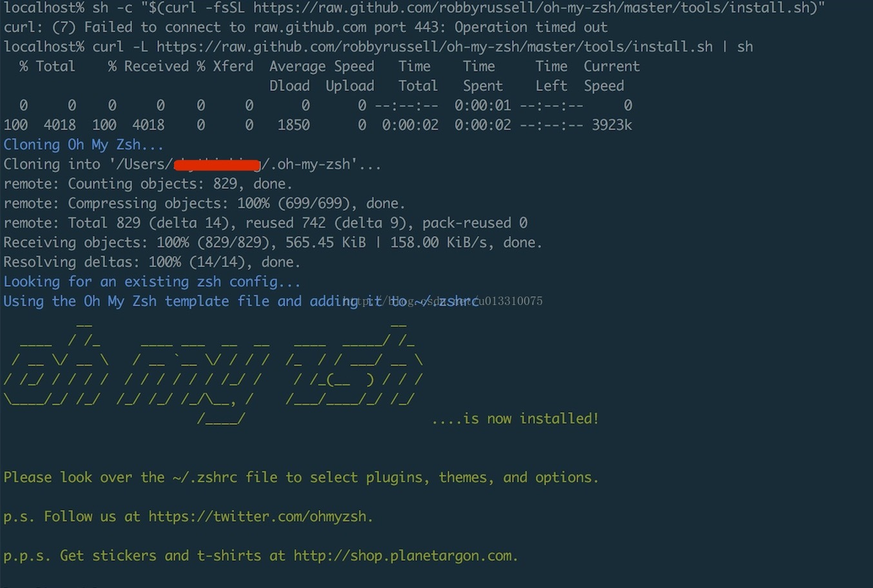Click the 'curl -L ... | sh' command line

point(378,47)
